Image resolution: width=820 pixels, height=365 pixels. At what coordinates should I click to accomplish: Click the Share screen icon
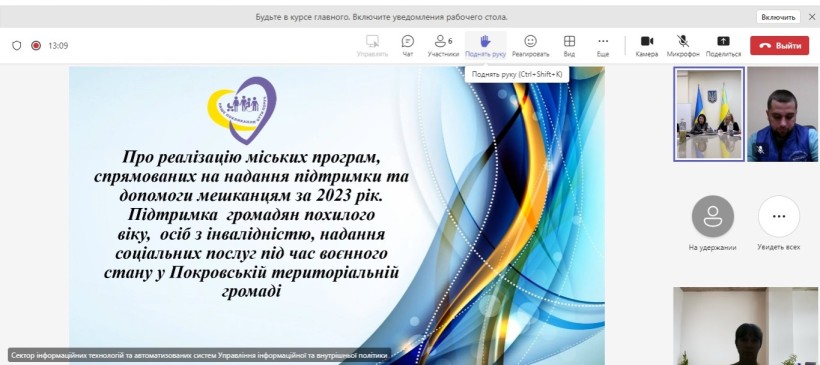click(x=723, y=41)
